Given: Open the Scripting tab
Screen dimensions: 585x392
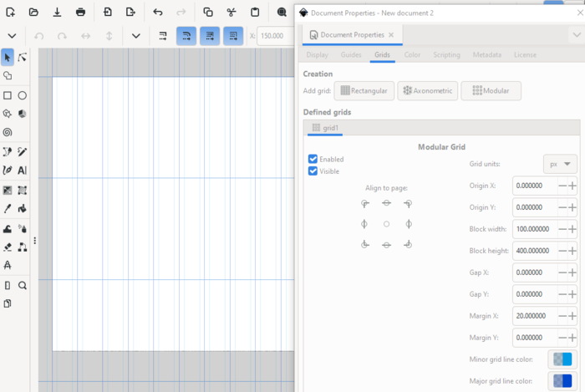Looking at the screenshot, I should (x=446, y=54).
